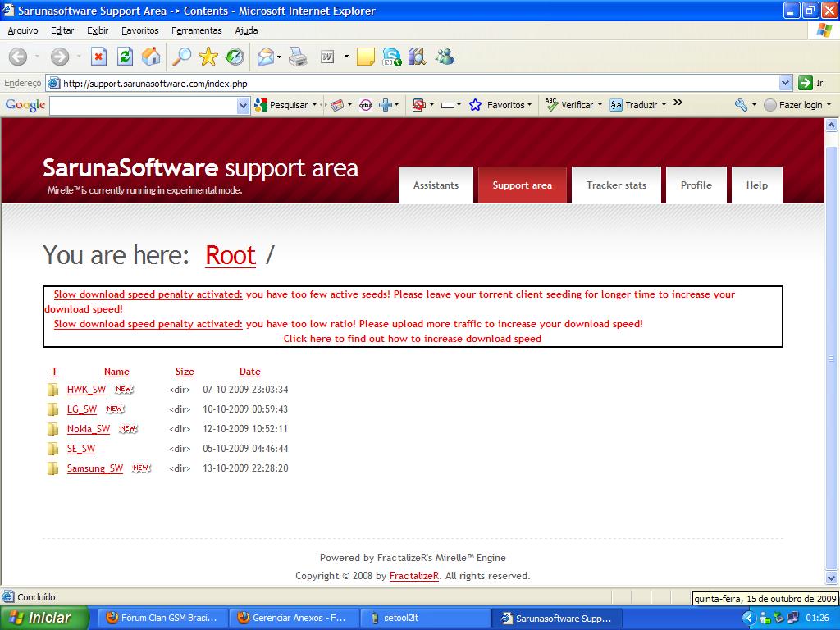
Task: Click the FractalizeR copyright link
Action: click(x=414, y=576)
